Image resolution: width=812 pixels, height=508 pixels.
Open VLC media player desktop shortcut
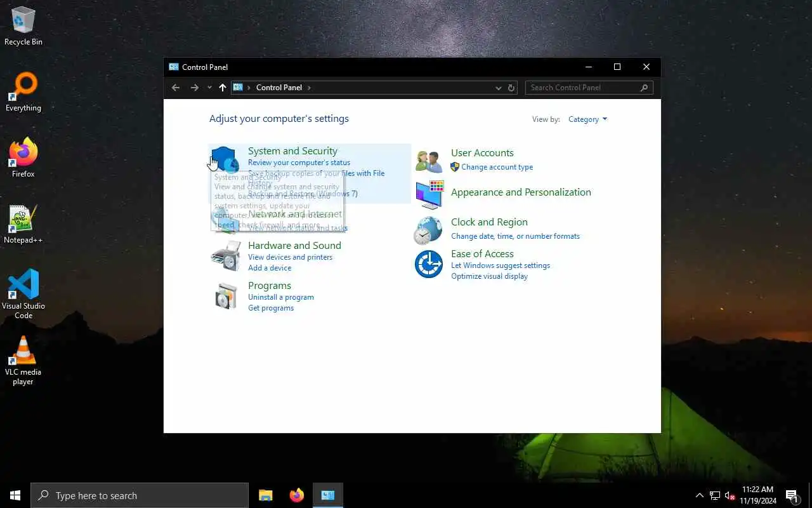pos(23,360)
